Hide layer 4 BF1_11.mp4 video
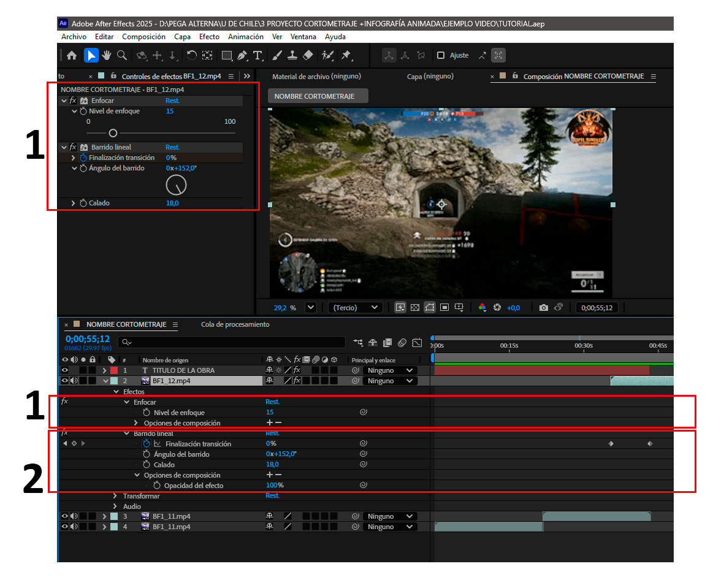The width and height of the screenshot is (705, 588). pos(65,527)
